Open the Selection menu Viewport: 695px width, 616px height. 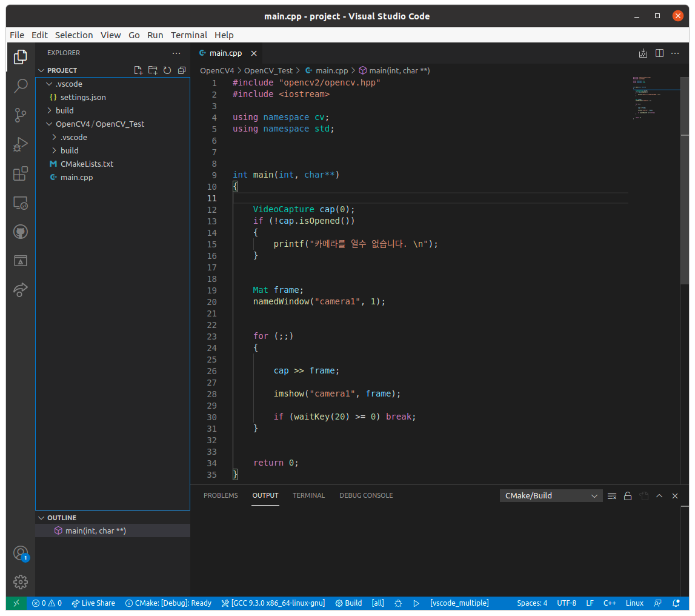coord(73,35)
